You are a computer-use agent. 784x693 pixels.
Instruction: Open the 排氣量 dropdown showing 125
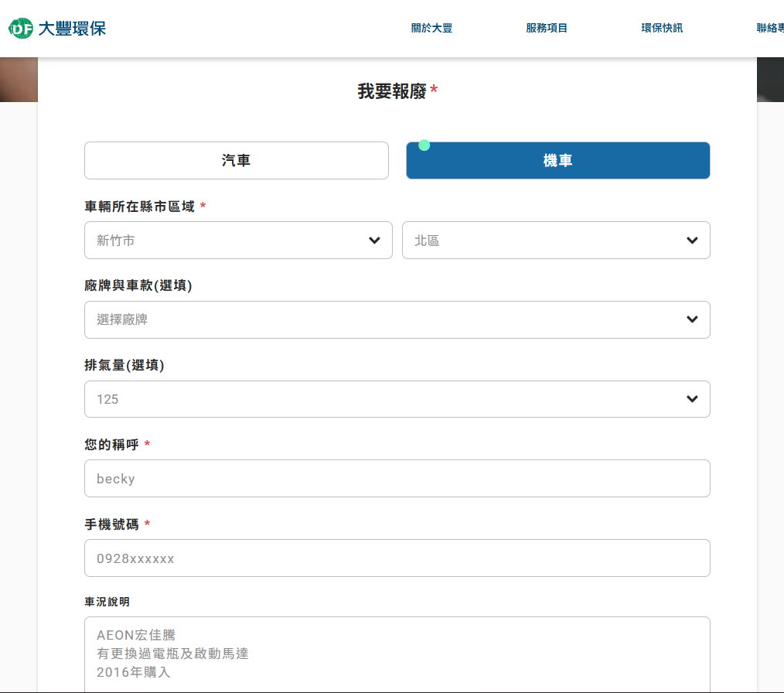[x=387, y=399]
